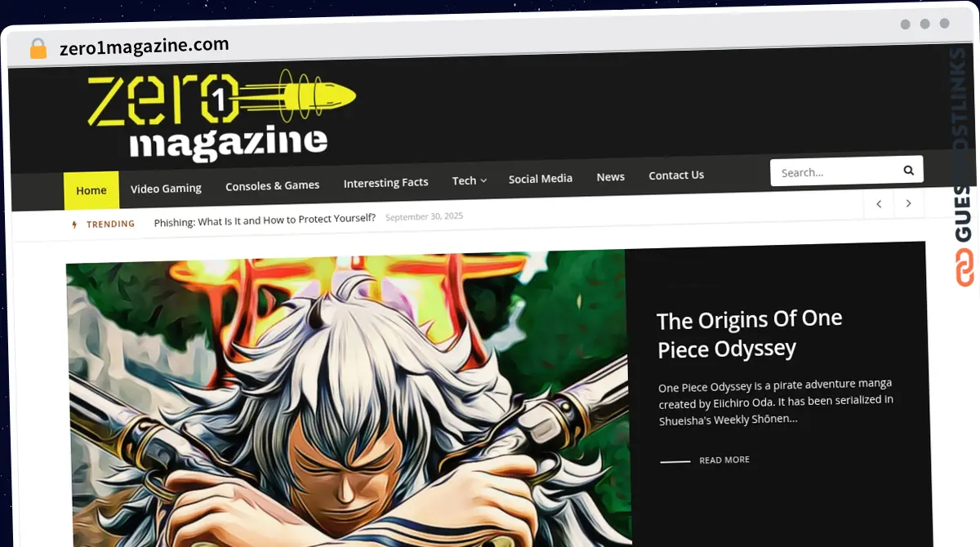Open Interesting Facts menu item
The image size is (980, 547).
(x=385, y=183)
